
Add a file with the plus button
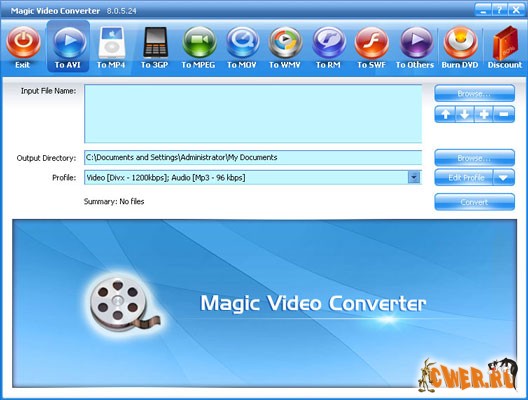pos(484,114)
